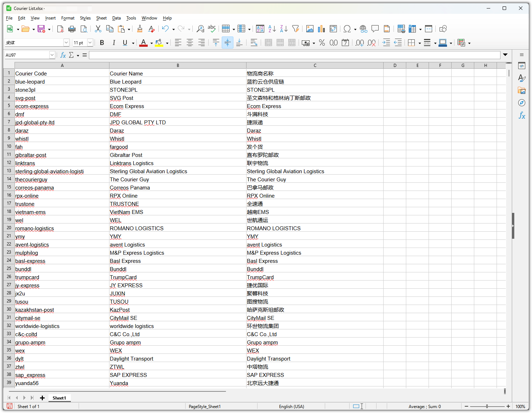Open the Data menu
Image resolution: width=532 pixels, height=413 pixels.
(117, 18)
